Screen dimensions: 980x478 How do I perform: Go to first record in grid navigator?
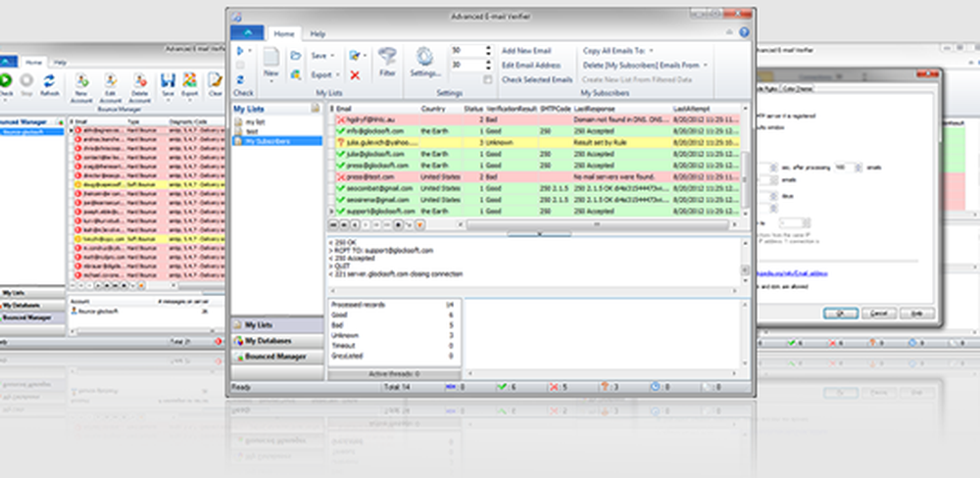(334, 223)
